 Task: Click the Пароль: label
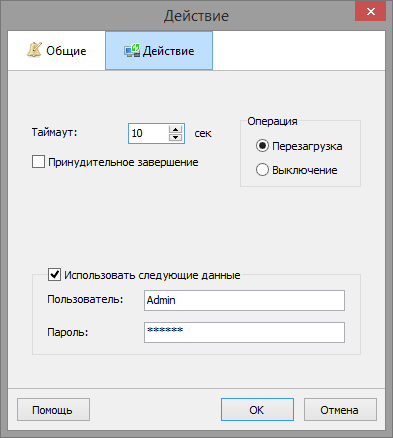(x=68, y=332)
